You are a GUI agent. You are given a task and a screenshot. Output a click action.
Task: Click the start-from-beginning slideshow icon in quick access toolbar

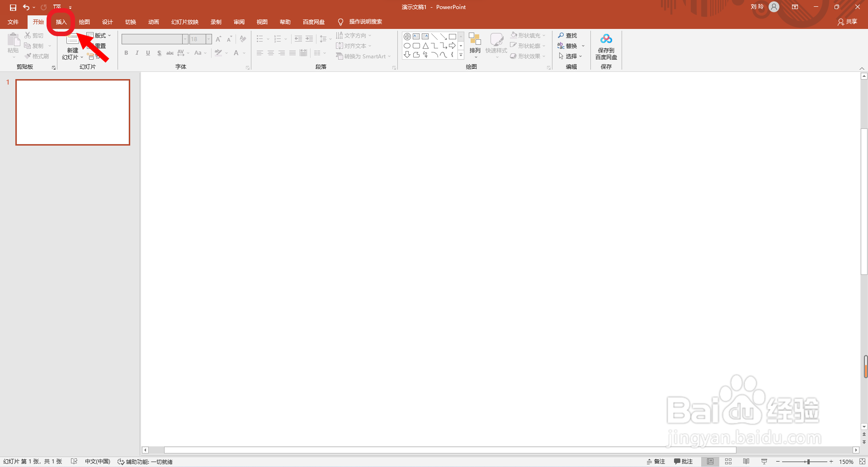(57, 7)
